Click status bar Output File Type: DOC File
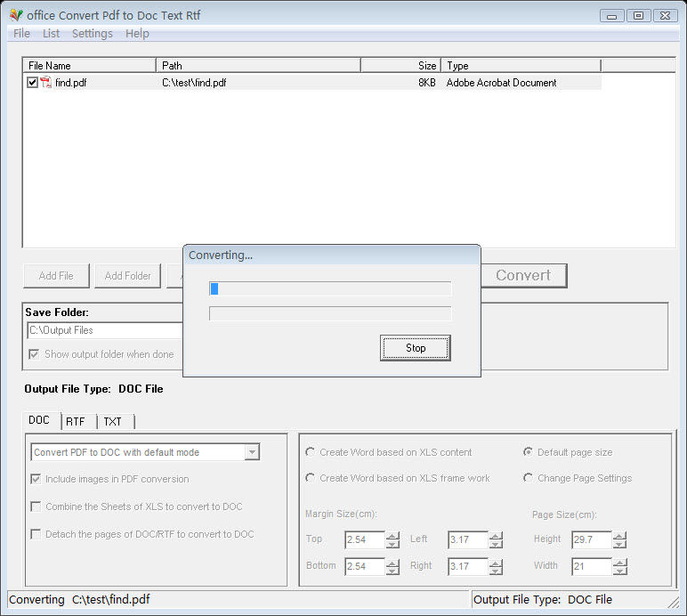The width and height of the screenshot is (687, 616). [543, 600]
